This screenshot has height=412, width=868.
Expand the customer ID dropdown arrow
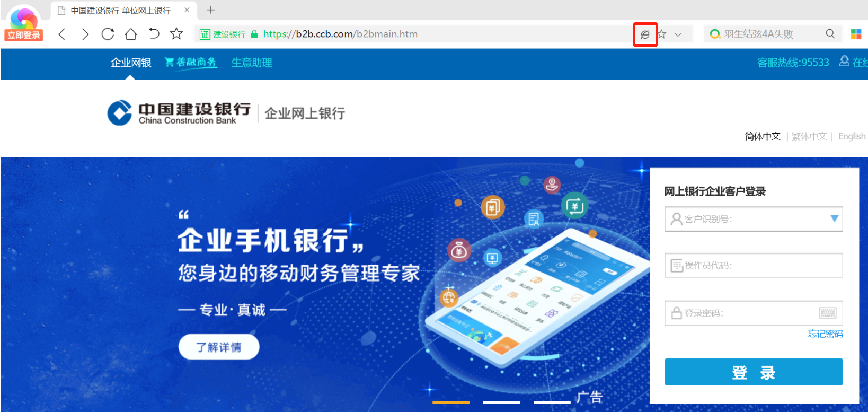pos(835,218)
